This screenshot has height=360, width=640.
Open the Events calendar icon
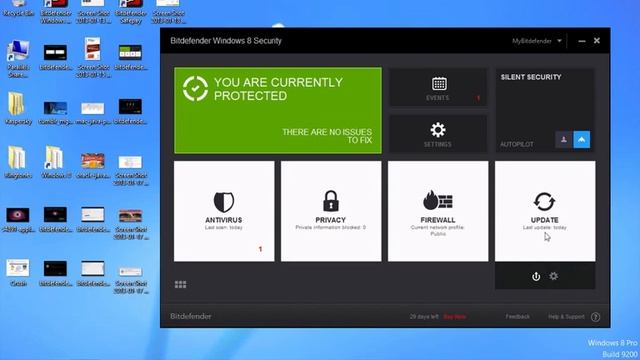point(439,84)
